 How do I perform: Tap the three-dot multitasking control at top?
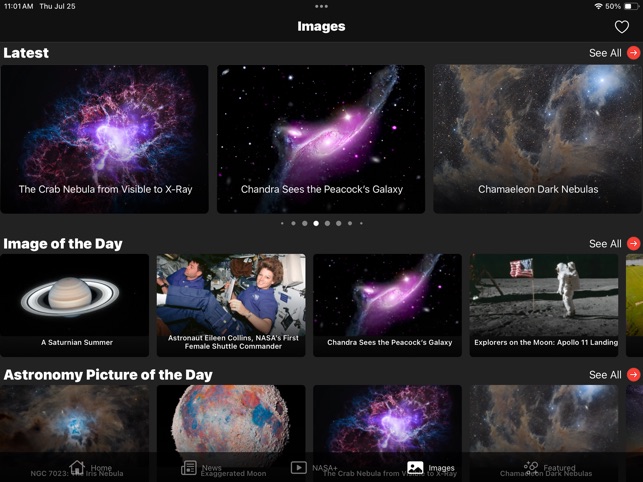click(x=321, y=6)
